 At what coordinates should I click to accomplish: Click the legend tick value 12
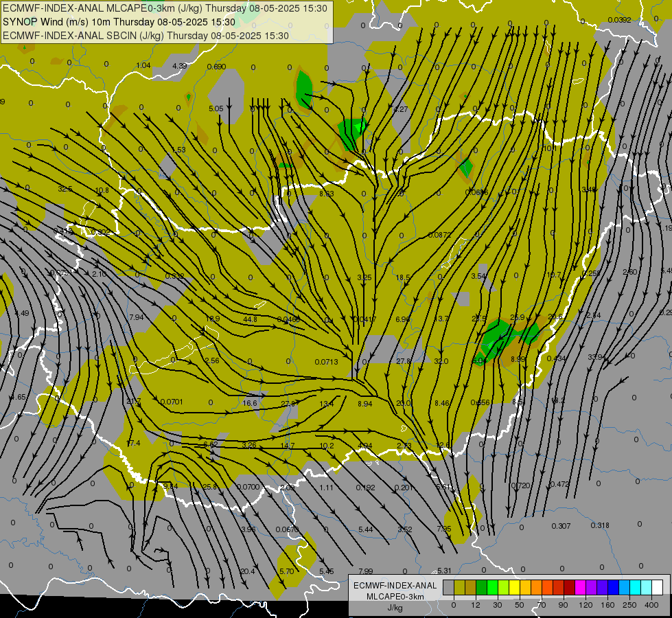[476, 605]
